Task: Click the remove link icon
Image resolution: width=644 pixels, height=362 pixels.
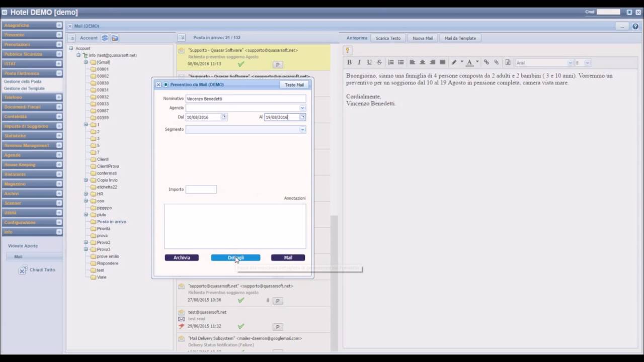Action: pyautogui.click(x=497, y=62)
